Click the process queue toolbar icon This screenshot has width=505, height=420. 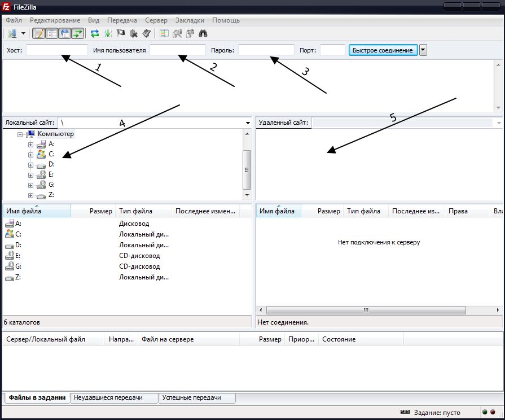[x=108, y=33]
